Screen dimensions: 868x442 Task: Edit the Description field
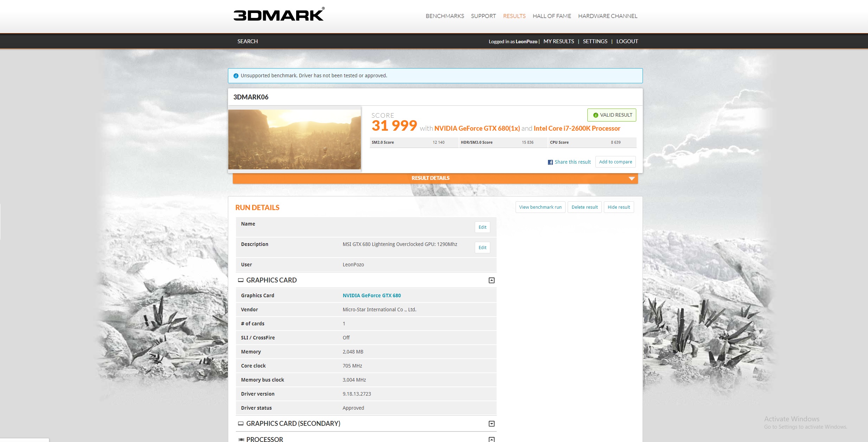(x=482, y=248)
